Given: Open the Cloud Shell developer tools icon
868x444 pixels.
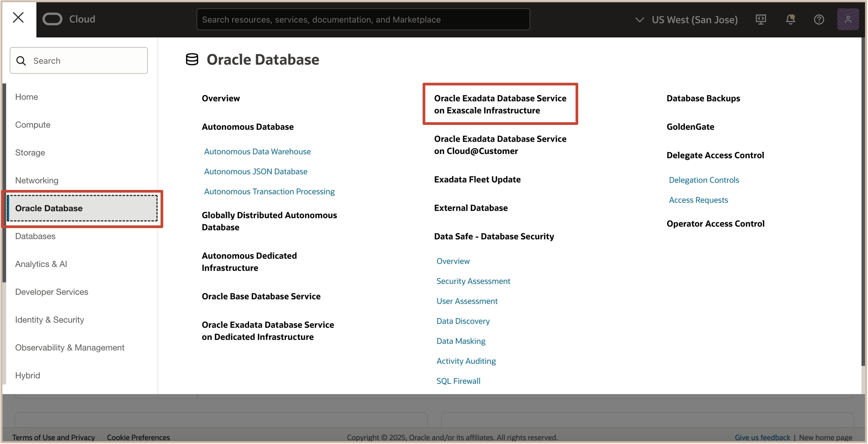Looking at the screenshot, I should 760,19.
